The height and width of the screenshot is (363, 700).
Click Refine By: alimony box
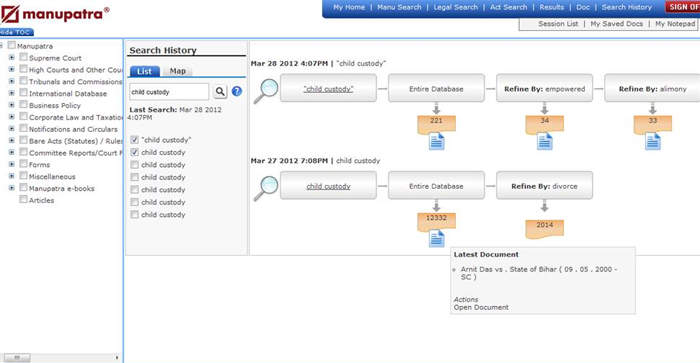point(652,88)
